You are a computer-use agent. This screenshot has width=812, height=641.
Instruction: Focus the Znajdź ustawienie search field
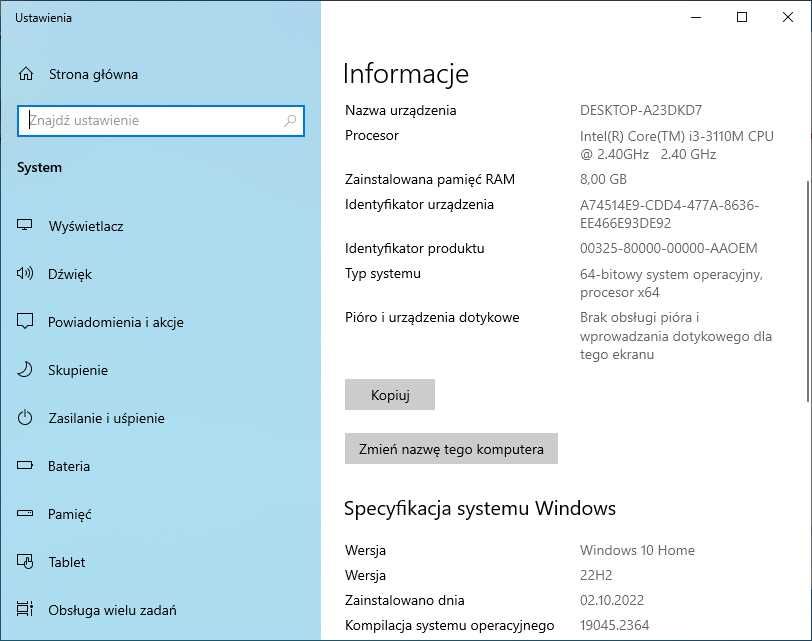tap(161, 121)
